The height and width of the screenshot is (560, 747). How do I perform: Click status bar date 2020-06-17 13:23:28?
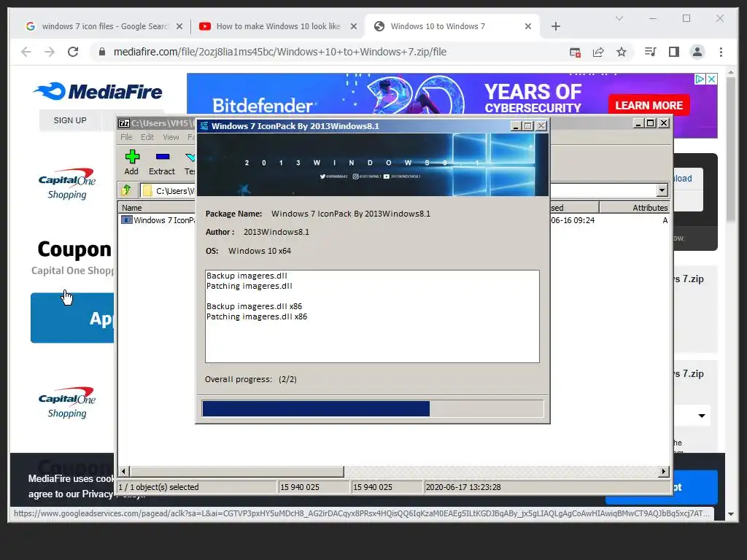(463, 487)
